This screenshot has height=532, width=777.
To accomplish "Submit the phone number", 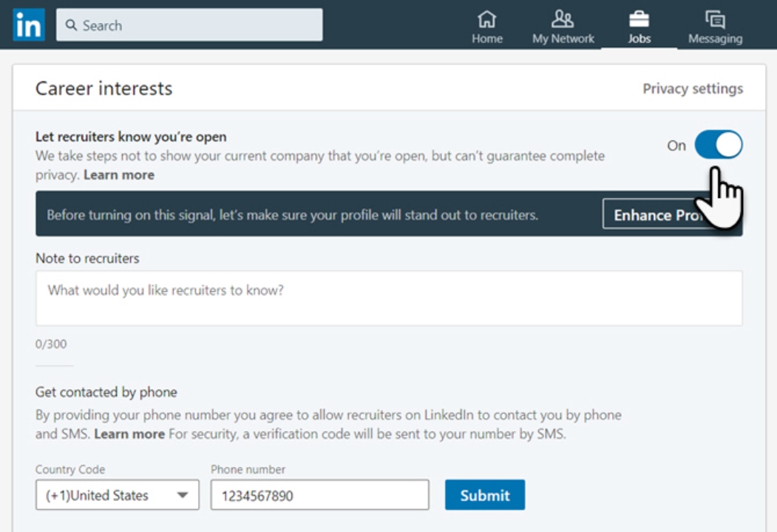I will click(x=485, y=495).
